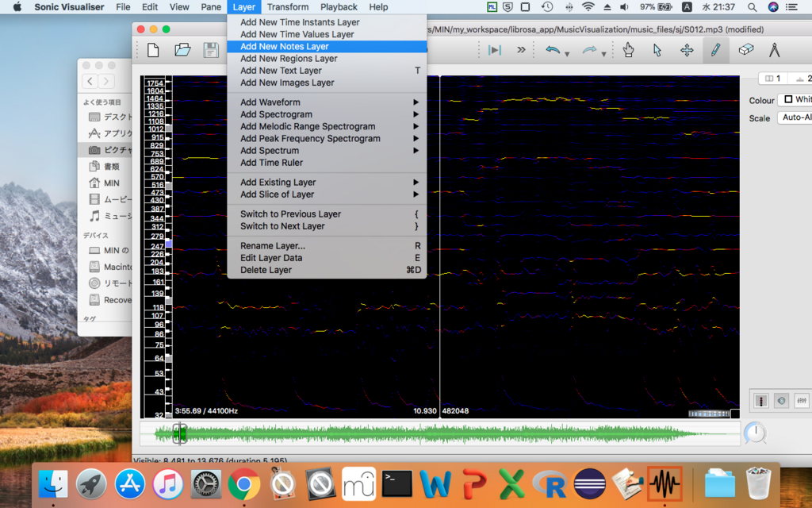Choose Add New Time Values Layer
Image resolution: width=812 pixels, height=508 pixels.
coord(327,34)
